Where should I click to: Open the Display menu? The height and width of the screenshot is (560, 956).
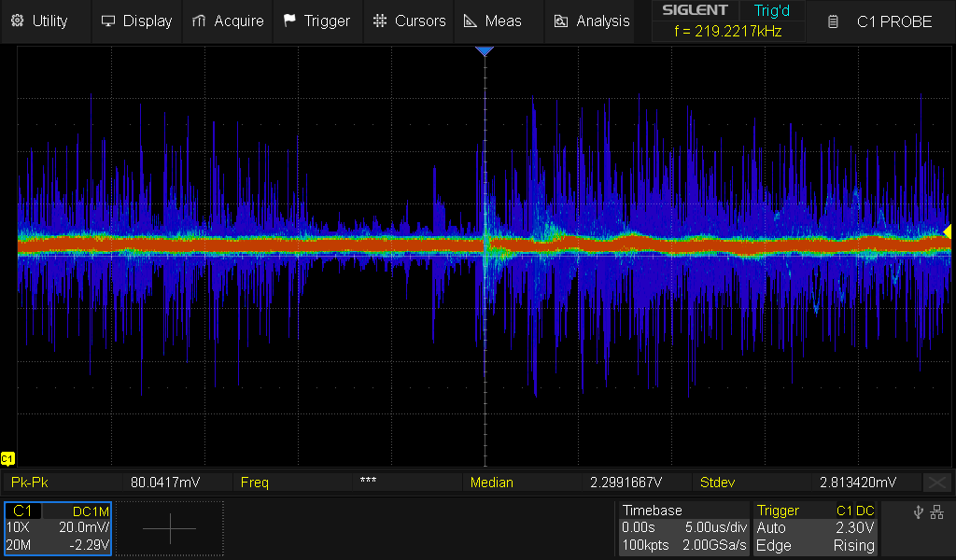click(136, 21)
